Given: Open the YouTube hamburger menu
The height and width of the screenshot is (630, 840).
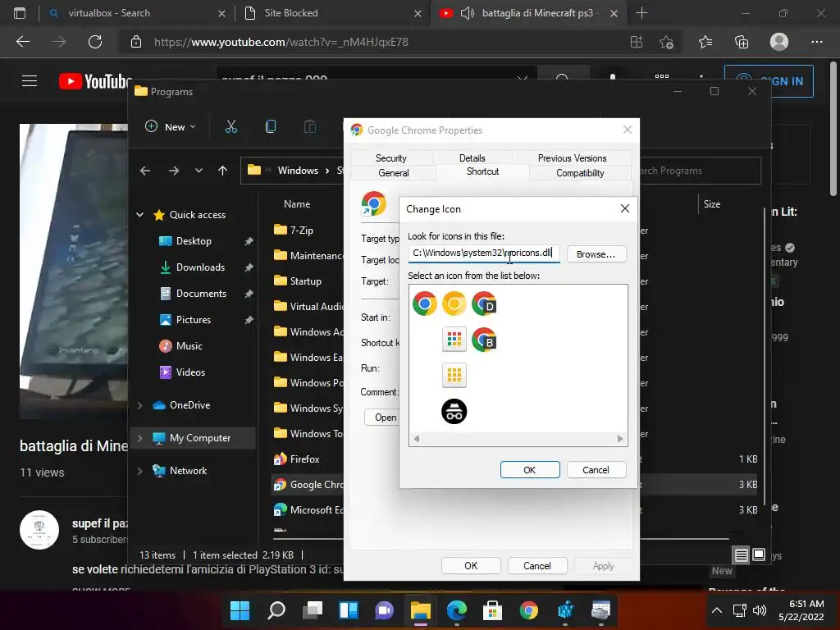Looking at the screenshot, I should [x=30, y=81].
